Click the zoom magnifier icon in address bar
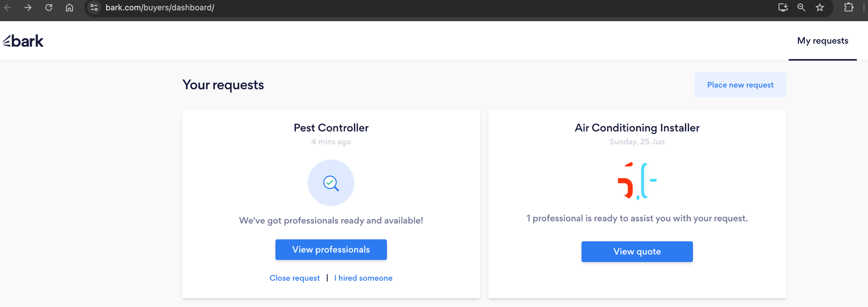 click(x=801, y=8)
